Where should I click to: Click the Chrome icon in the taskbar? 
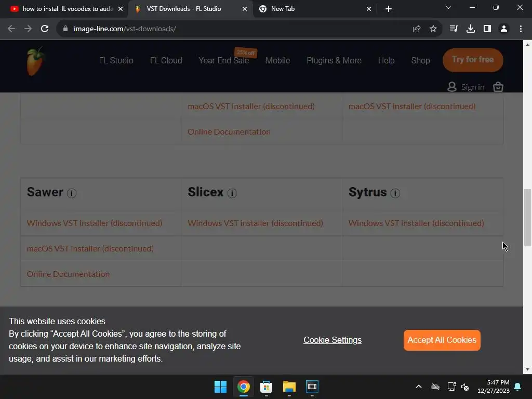pos(243,387)
